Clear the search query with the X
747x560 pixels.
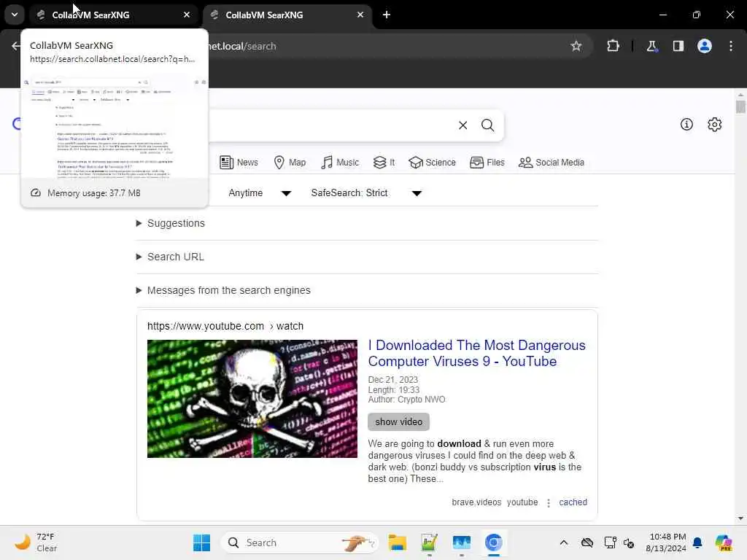click(462, 125)
